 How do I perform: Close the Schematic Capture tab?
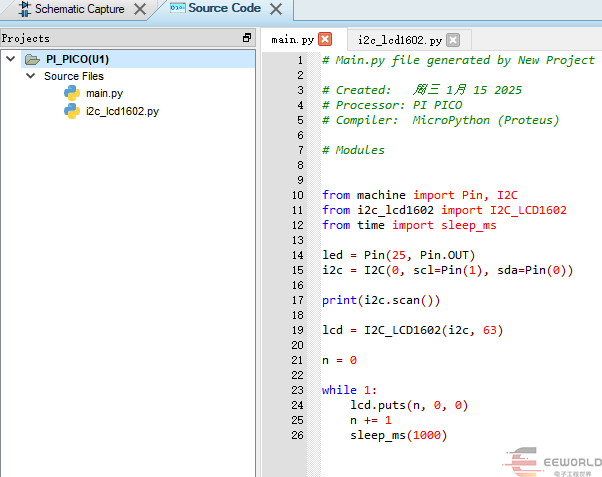(140, 10)
